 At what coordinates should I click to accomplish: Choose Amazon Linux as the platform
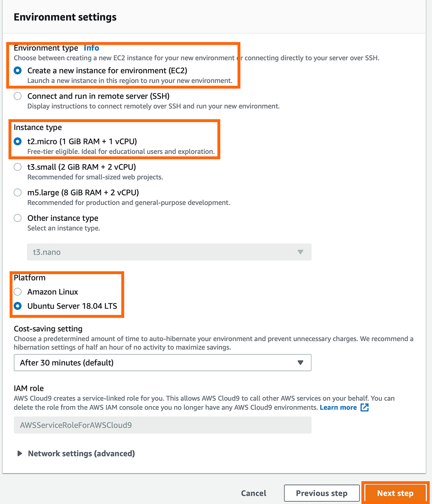[17, 292]
